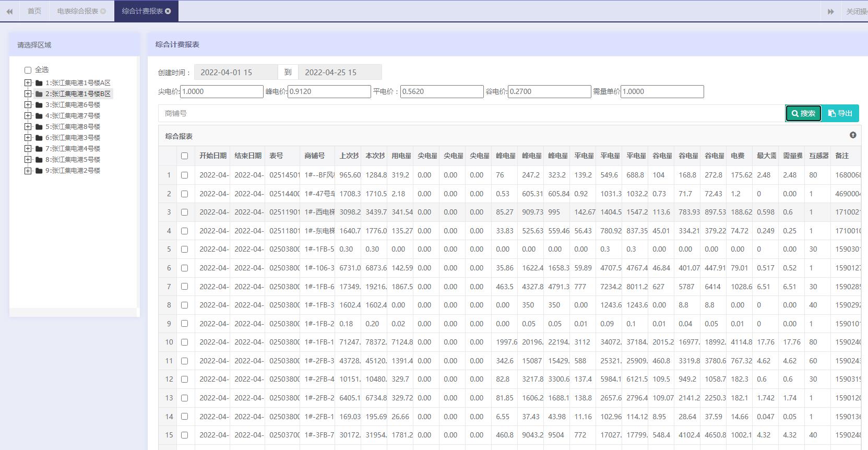Click the folder icon for 5:张江集电港8号楼

(39, 127)
